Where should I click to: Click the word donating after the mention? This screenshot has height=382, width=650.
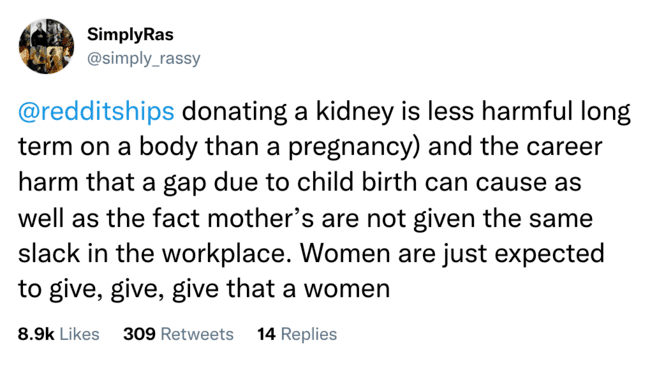[x=234, y=112]
